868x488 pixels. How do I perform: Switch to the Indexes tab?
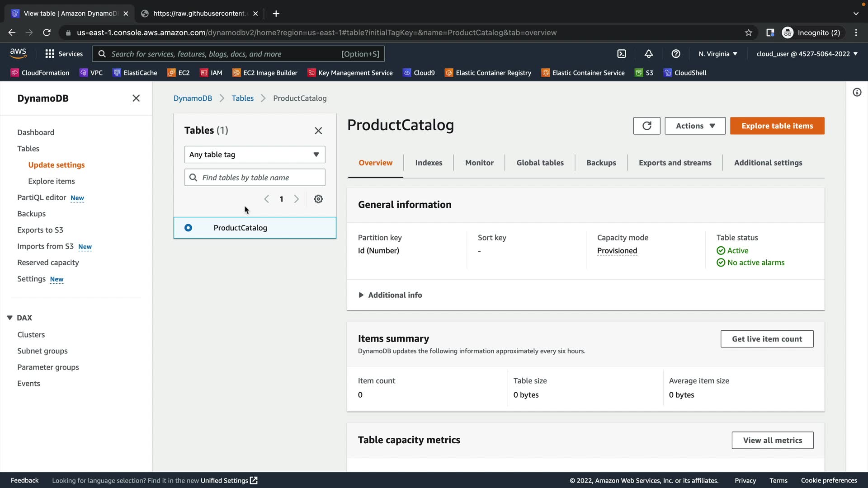point(429,163)
